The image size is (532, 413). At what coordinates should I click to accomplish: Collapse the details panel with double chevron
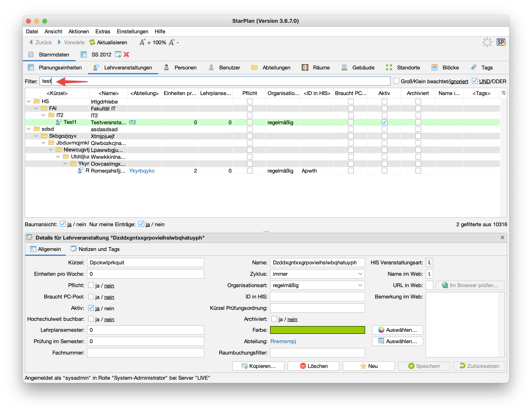(x=502, y=238)
